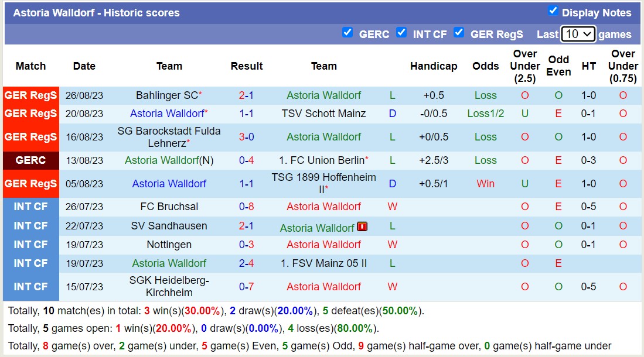Image resolution: width=644 pixels, height=357 pixels.
Task: Open the Last games count dropdown
Action: pos(578,34)
